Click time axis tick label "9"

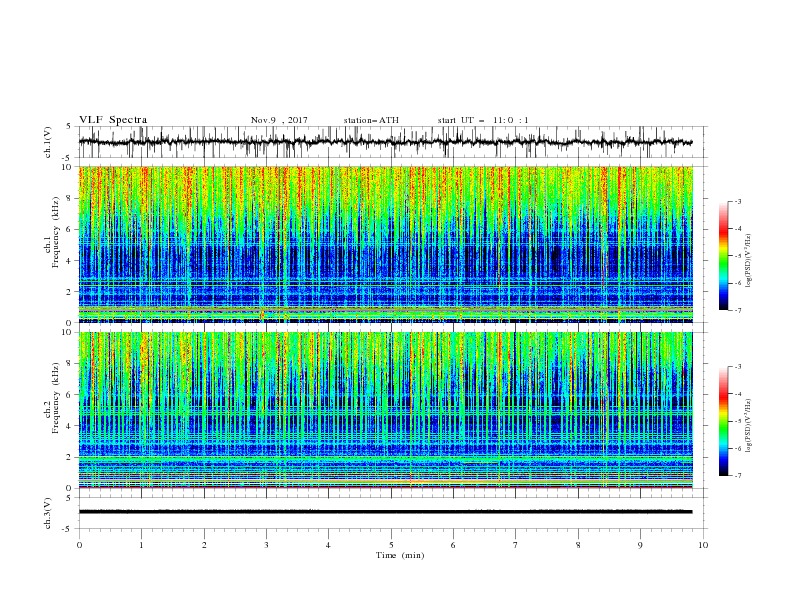(x=640, y=545)
